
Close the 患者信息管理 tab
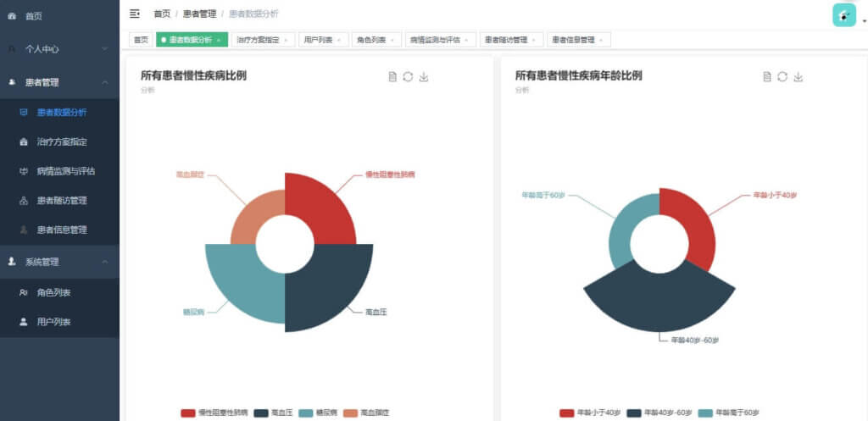pyautogui.click(x=601, y=41)
